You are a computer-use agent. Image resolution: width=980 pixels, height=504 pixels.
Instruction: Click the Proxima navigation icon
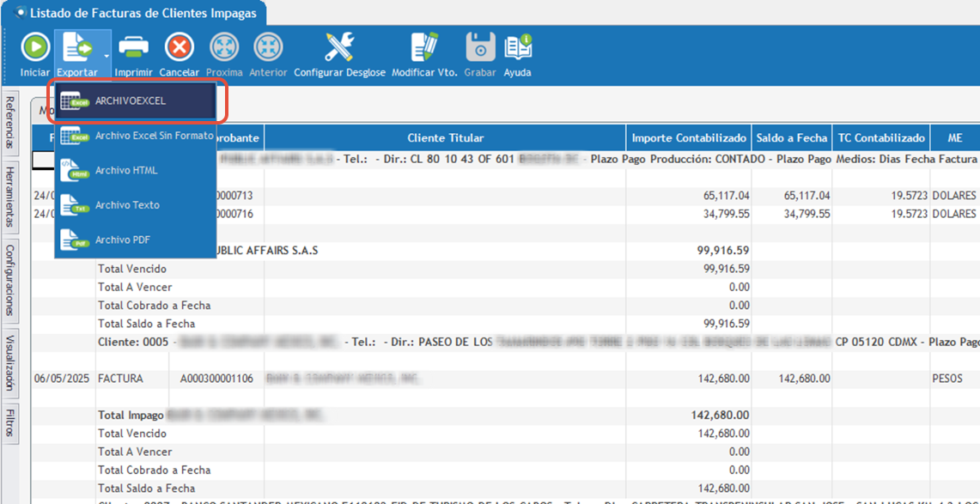coord(224,47)
